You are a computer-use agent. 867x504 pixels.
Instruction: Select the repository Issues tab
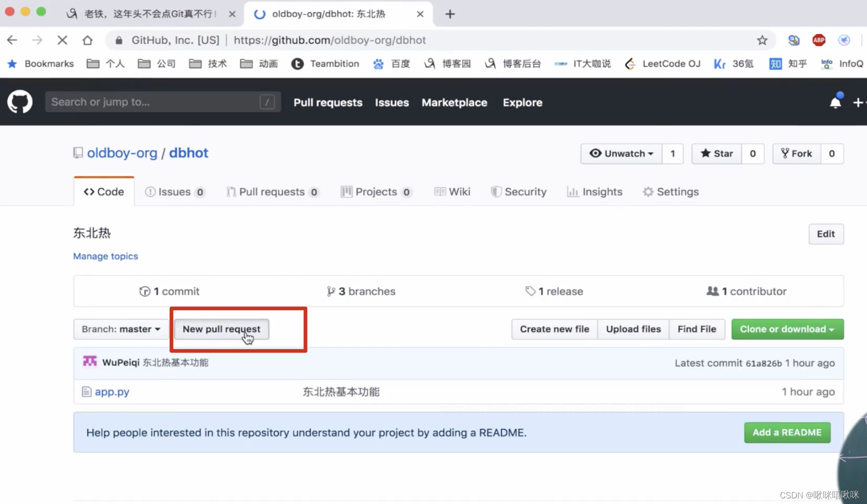(x=175, y=192)
